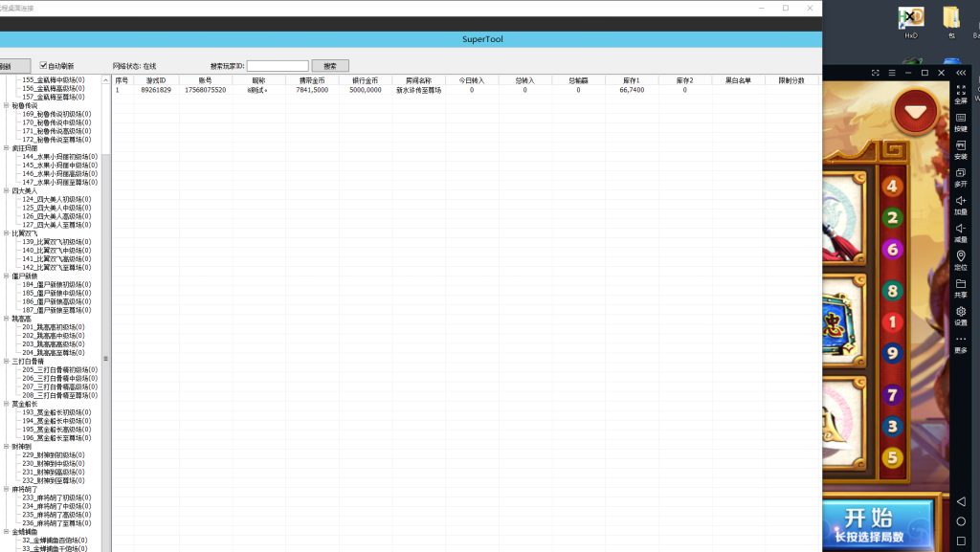Select tree row 140_比翼双飞中级场(0)

coord(56,251)
